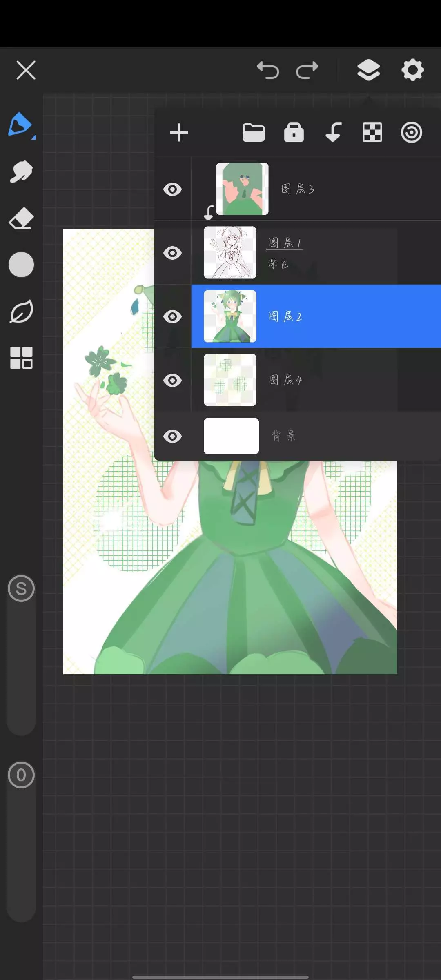The image size is (441, 980).
Task: Select the 图层4 pattern thumbnail
Action: [x=230, y=380]
